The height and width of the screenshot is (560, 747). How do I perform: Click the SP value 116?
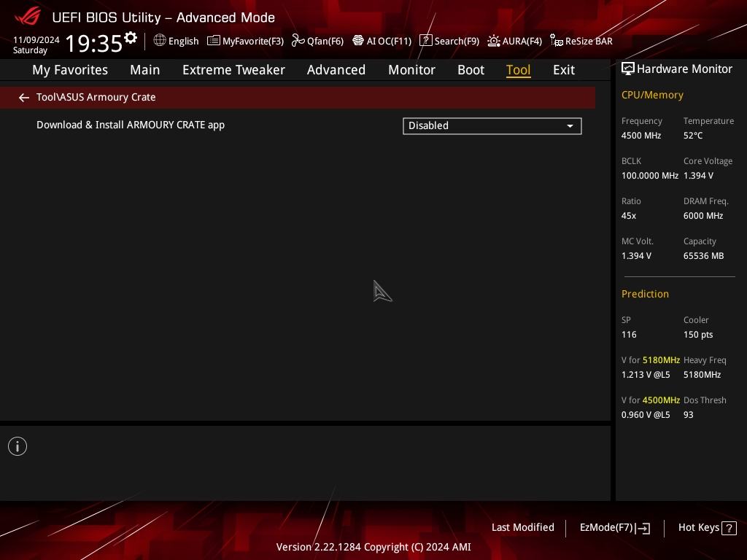tap(629, 335)
